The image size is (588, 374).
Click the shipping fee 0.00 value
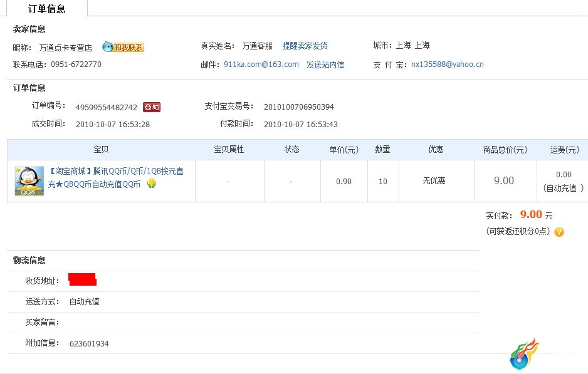pos(564,175)
